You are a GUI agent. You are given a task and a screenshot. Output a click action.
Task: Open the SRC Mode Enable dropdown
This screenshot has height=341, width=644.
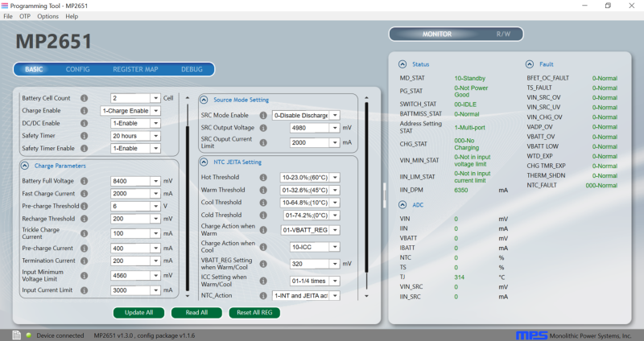(335, 115)
